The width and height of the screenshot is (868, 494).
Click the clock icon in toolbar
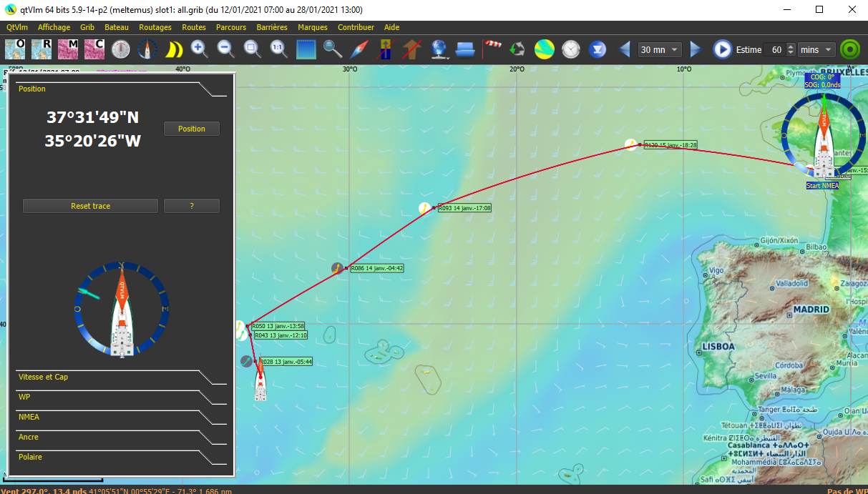click(570, 49)
